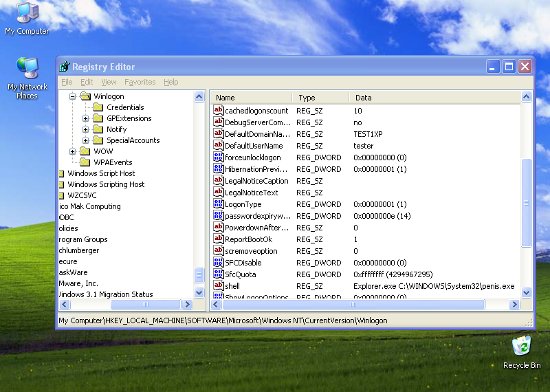The width and height of the screenshot is (550, 392).
Task: Close the Registry Editor window
Action: click(525, 66)
